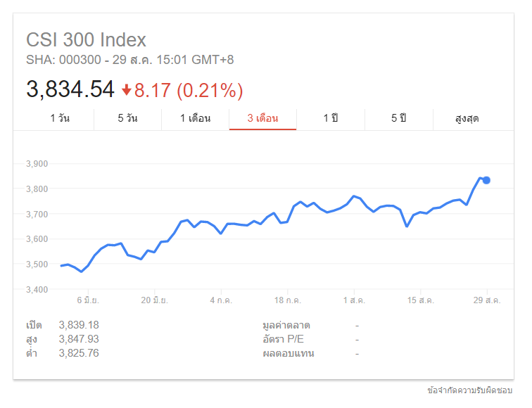Click the 6 มิ.ย. date label
The image size is (532, 408).
tap(88, 300)
